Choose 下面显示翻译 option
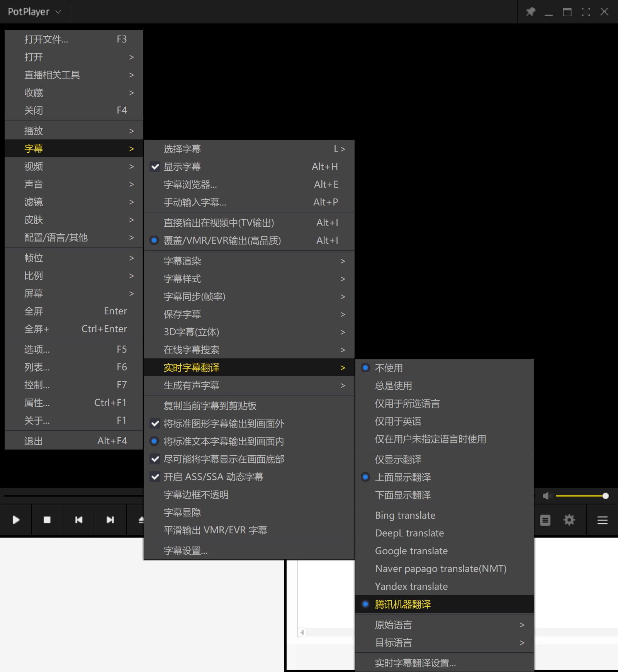This screenshot has height=672, width=618. (x=445, y=495)
